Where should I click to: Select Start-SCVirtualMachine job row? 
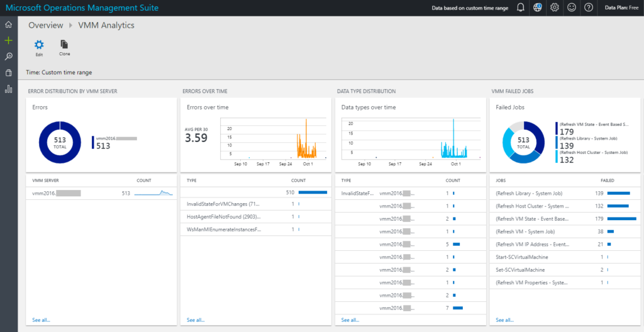[565, 257]
